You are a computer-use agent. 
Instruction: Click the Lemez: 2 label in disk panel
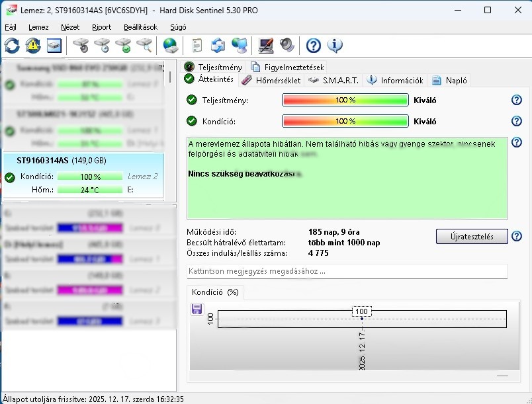tap(142, 177)
